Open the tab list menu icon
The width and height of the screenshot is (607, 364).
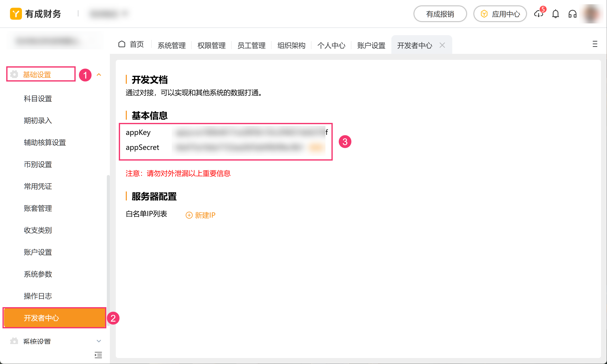(595, 44)
